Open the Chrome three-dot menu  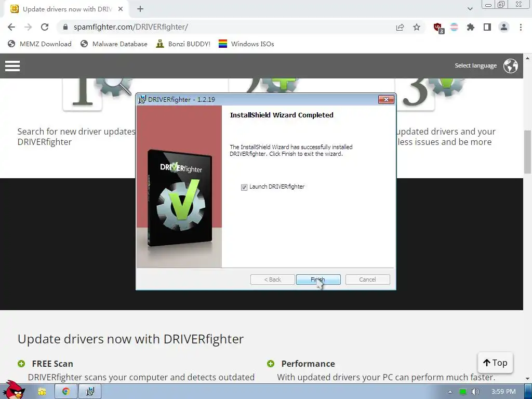click(521, 27)
